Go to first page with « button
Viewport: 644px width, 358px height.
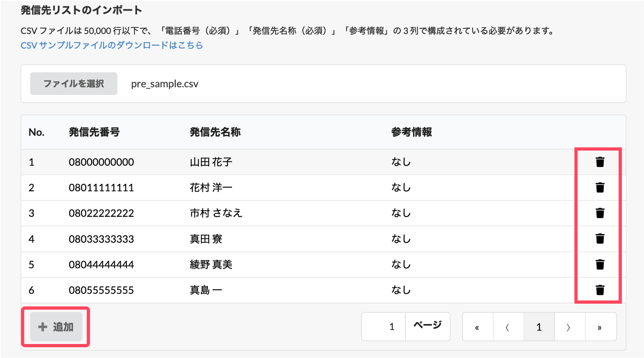(x=478, y=327)
